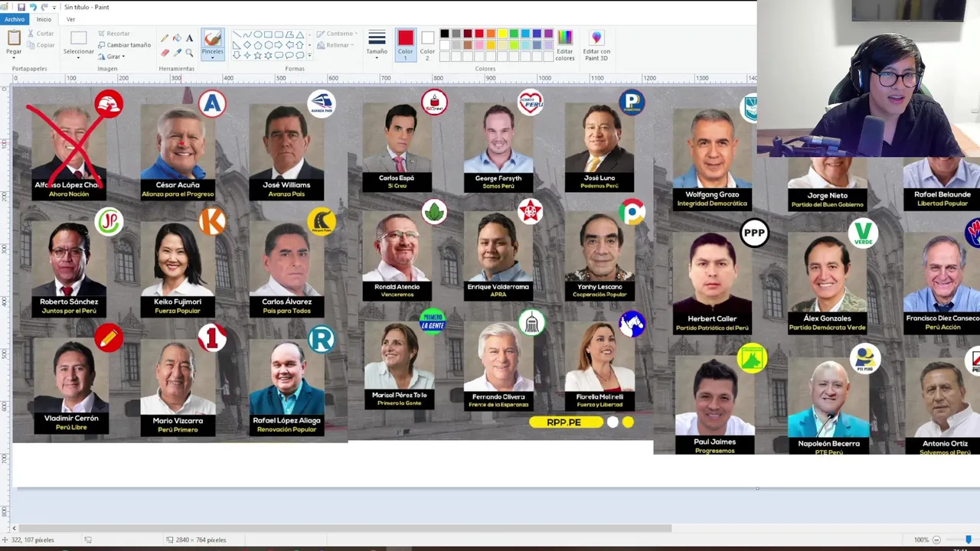The height and width of the screenshot is (551, 980).
Task: Open the Seleccionar dropdown arrow
Action: pos(78,57)
